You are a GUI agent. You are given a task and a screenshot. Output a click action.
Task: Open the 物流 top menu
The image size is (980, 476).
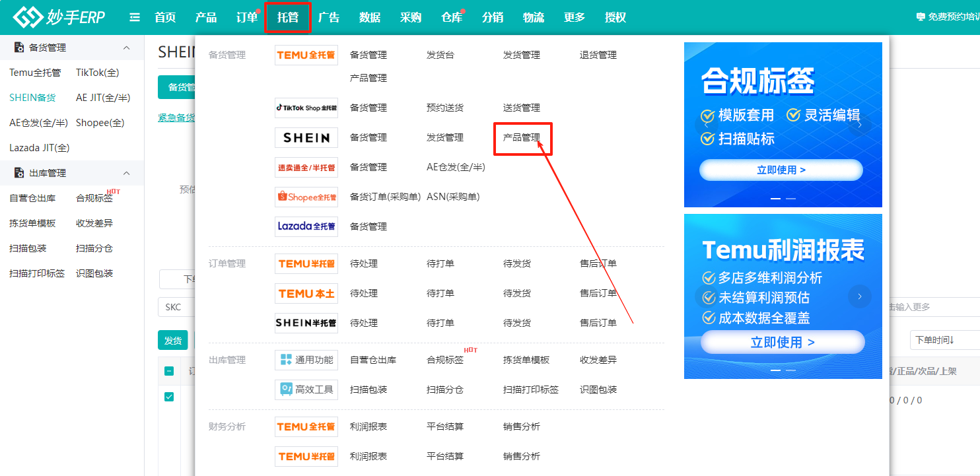coord(534,18)
